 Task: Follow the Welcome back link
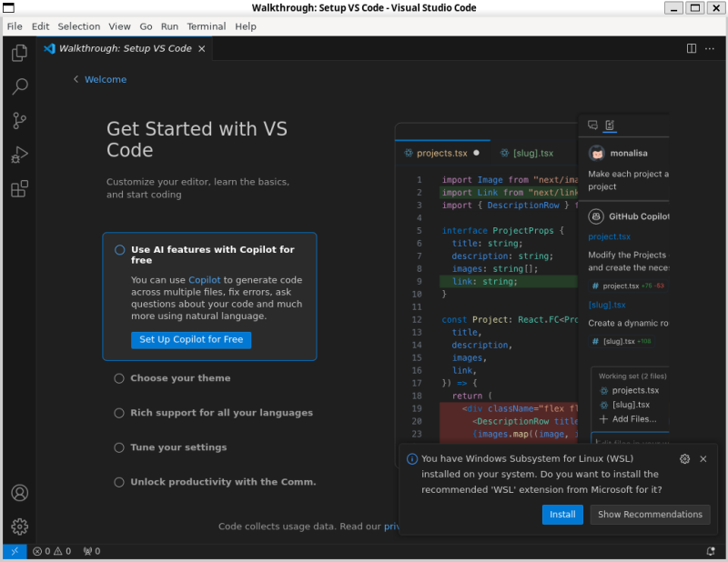pyautogui.click(x=106, y=79)
